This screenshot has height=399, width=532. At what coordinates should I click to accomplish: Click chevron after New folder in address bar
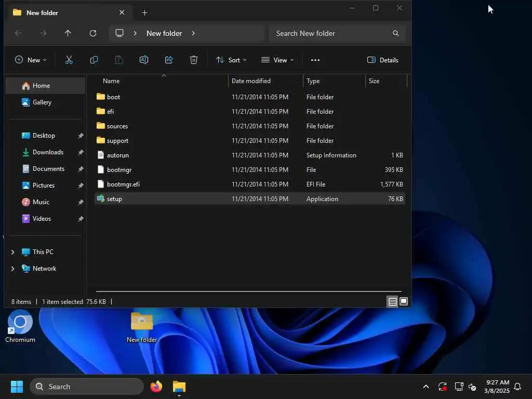193,33
